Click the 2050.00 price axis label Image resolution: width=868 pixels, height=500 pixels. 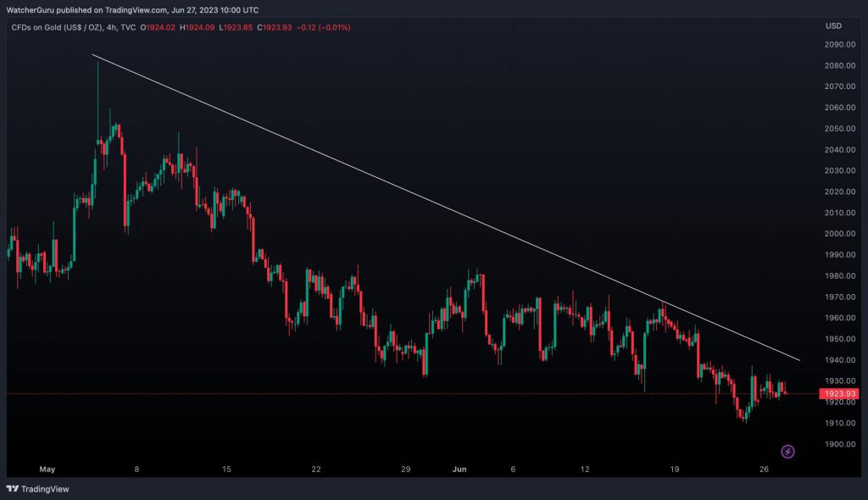(x=840, y=129)
